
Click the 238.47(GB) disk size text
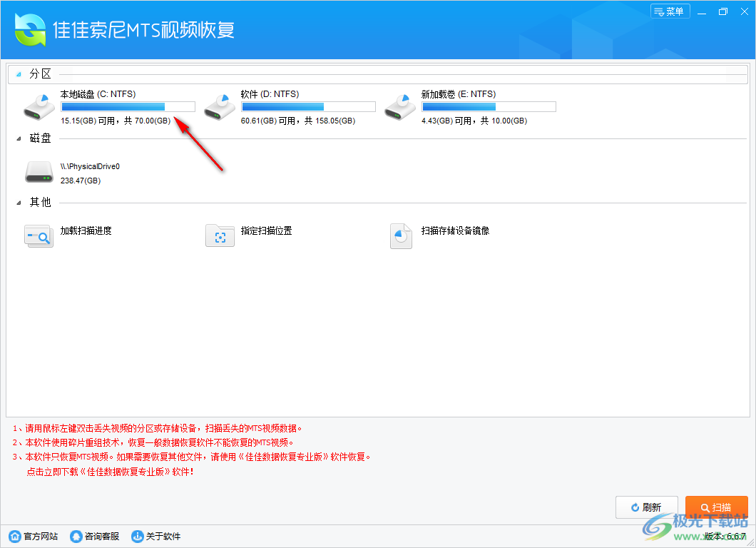click(81, 181)
